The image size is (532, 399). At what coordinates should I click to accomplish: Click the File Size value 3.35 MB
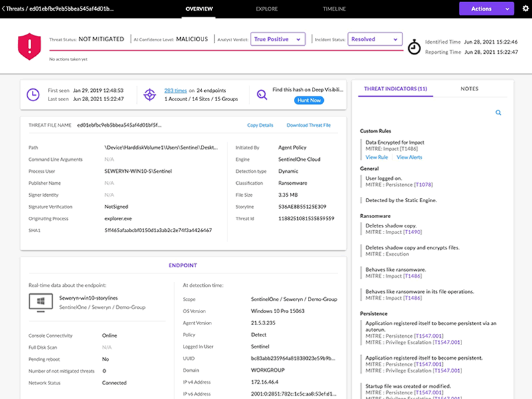[x=288, y=195]
